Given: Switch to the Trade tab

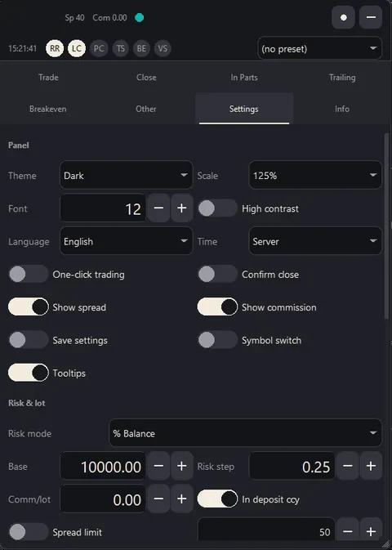Looking at the screenshot, I should [x=48, y=77].
